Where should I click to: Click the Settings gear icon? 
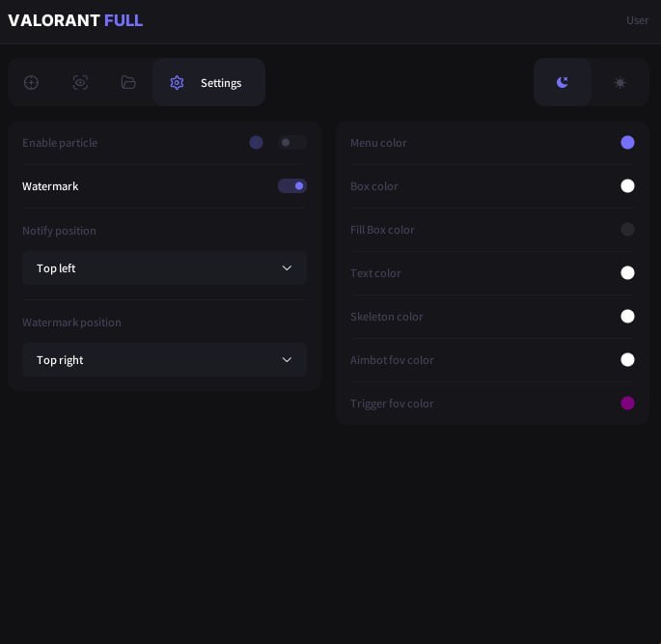(x=177, y=83)
